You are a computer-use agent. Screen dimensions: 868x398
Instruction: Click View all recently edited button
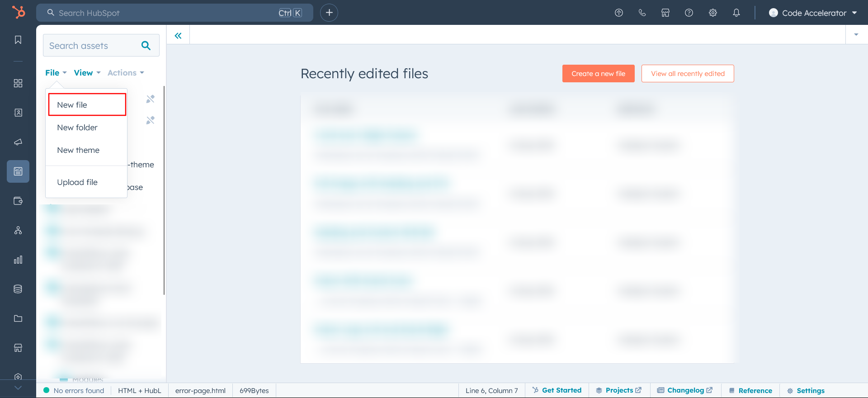[x=687, y=74]
